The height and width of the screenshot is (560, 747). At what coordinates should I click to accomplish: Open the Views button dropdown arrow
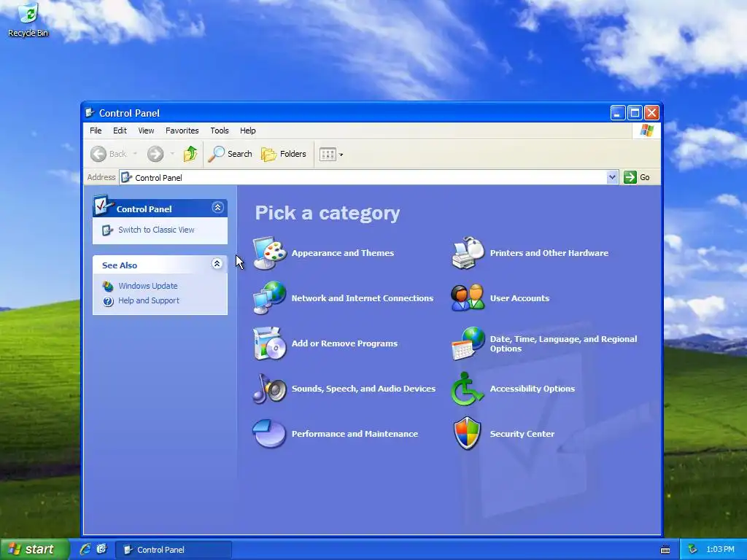341,155
